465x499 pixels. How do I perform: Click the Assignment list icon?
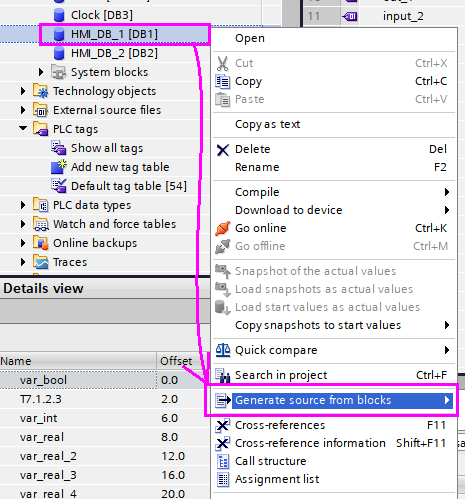click(x=223, y=479)
